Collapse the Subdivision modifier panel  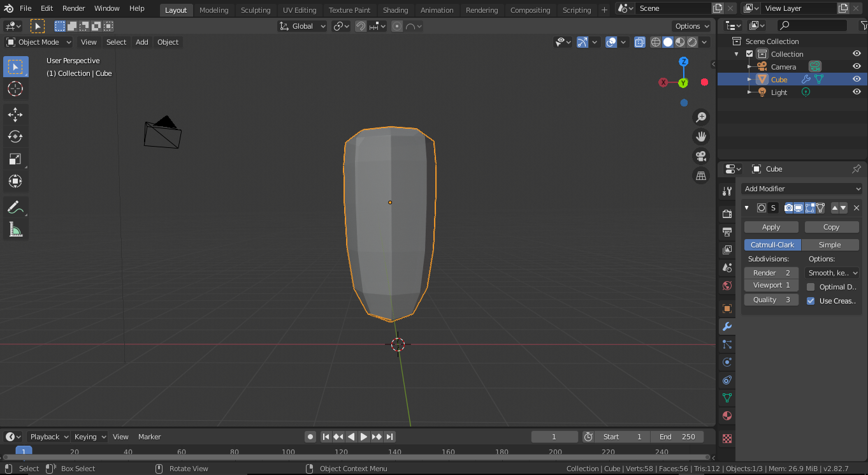pos(747,208)
